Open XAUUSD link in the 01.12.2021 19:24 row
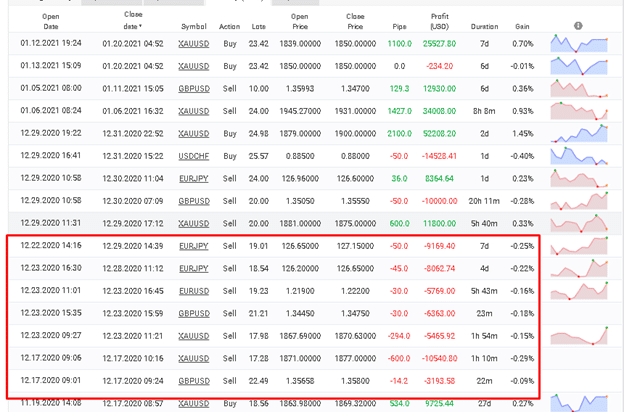624x412 pixels. (194, 44)
